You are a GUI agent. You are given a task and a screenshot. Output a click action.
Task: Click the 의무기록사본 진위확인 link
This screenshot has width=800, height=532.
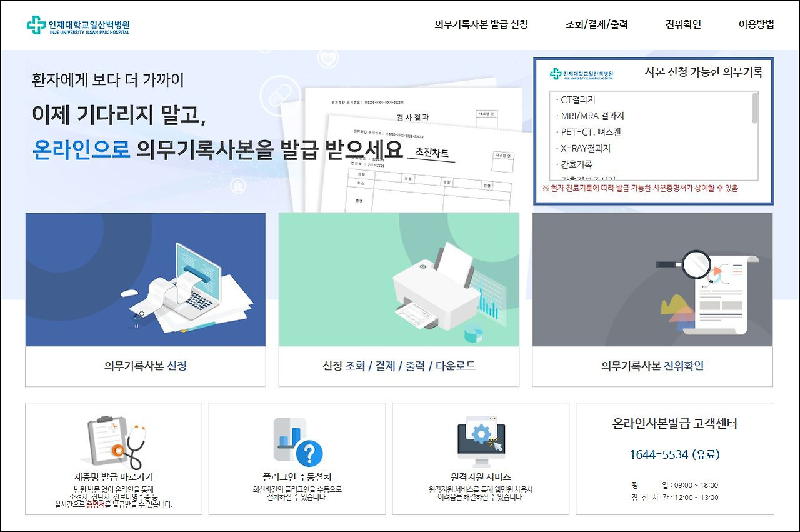653,366
